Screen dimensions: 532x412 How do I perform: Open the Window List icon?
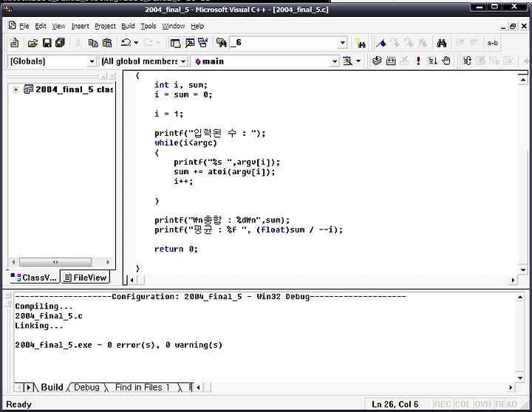click(203, 43)
